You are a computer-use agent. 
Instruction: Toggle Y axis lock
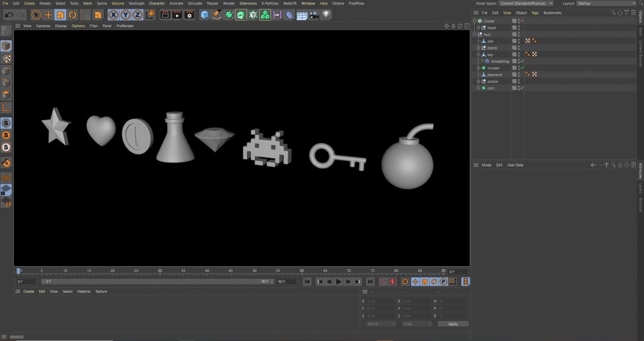pos(125,15)
